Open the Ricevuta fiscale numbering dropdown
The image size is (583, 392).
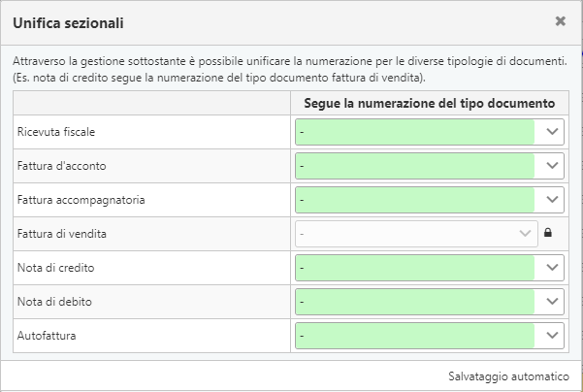pyautogui.click(x=430, y=132)
